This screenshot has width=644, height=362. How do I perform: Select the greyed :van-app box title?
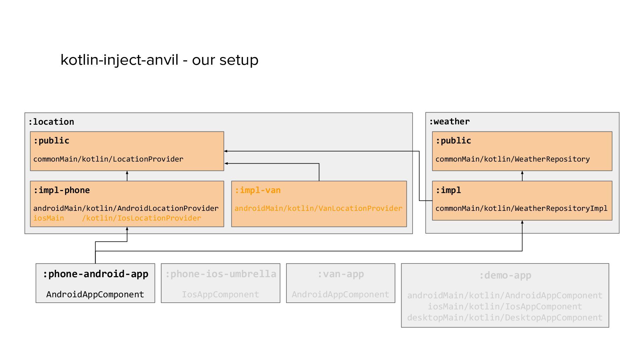pyautogui.click(x=340, y=274)
